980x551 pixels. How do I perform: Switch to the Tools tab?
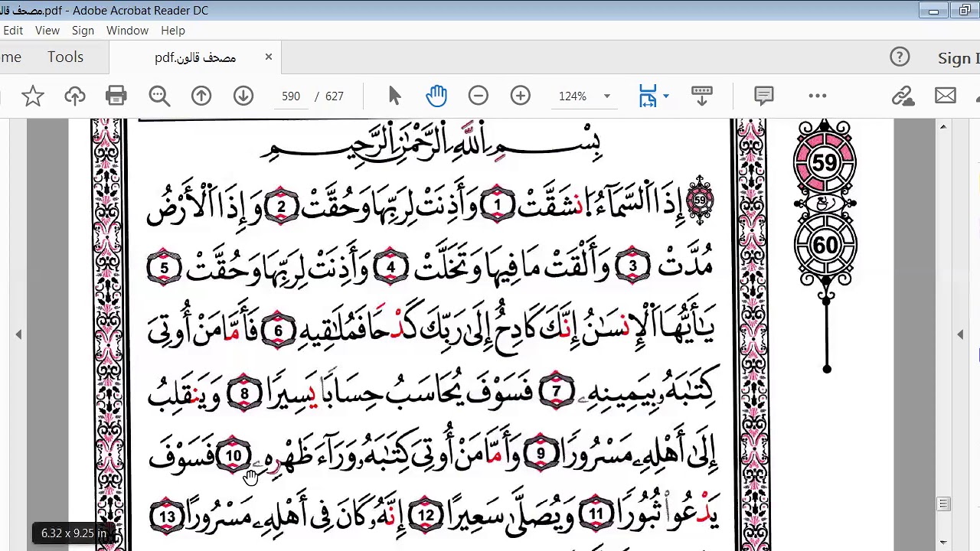click(65, 57)
